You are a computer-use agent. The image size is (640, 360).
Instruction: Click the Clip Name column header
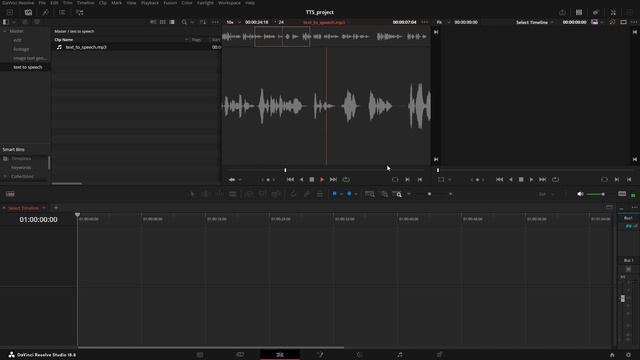click(64, 40)
